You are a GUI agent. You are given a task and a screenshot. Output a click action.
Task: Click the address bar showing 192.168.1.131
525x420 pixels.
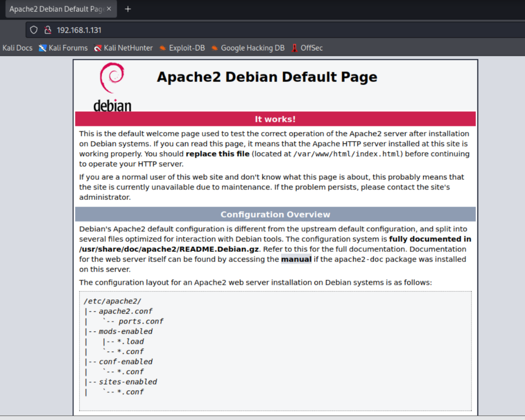point(275,30)
